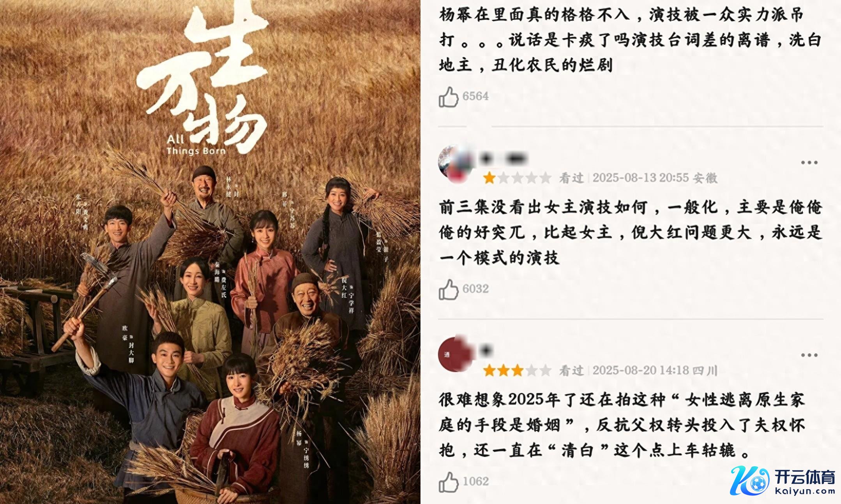Open the blurred avatar of the Anhui reviewer
841x504 pixels.
(455, 163)
